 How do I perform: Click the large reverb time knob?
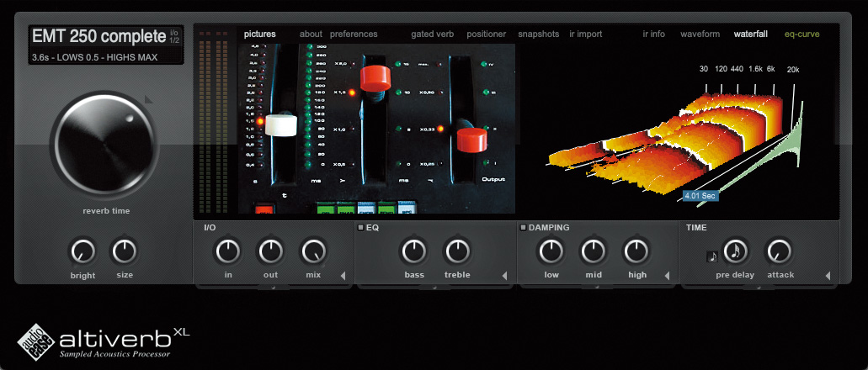pos(104,146)
